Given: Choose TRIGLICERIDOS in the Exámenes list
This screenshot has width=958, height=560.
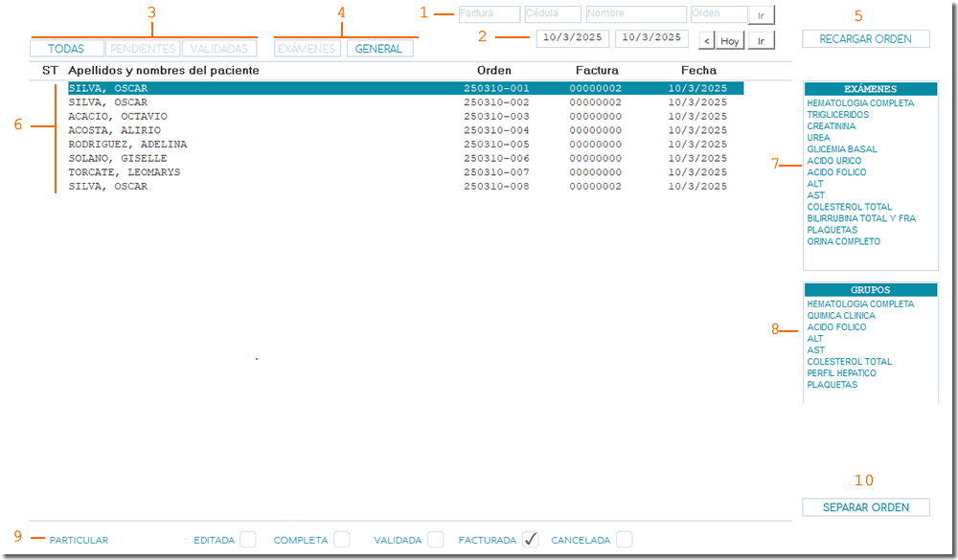Looking at the screenshot, I should [838, 115].
